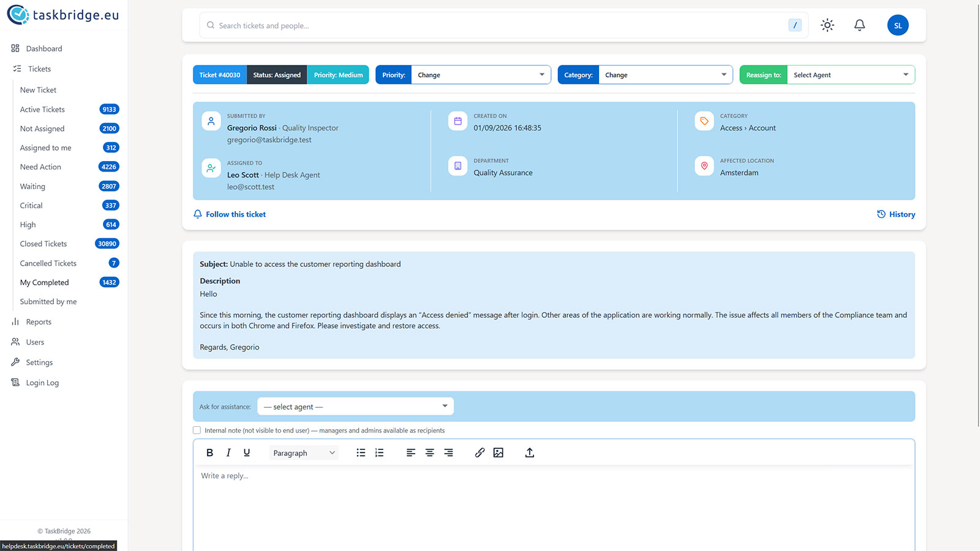Click the Reports bar chart icon
980x551 pixels.
(x=15, y=321)
